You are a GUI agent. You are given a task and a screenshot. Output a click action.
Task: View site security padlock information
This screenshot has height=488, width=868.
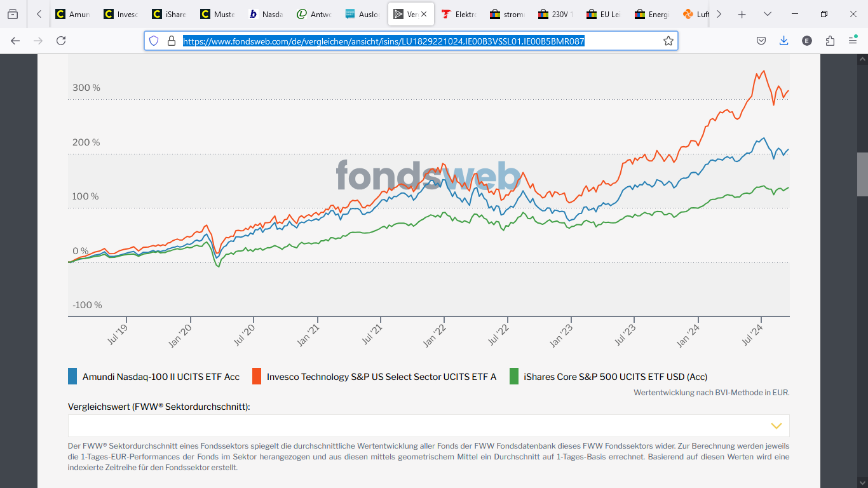coord(171,41)
